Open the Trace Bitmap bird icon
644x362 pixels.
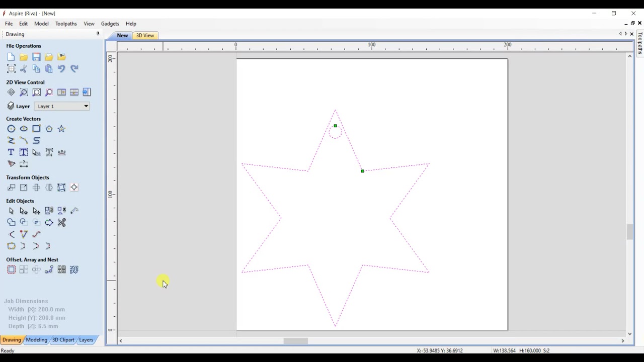11,163
